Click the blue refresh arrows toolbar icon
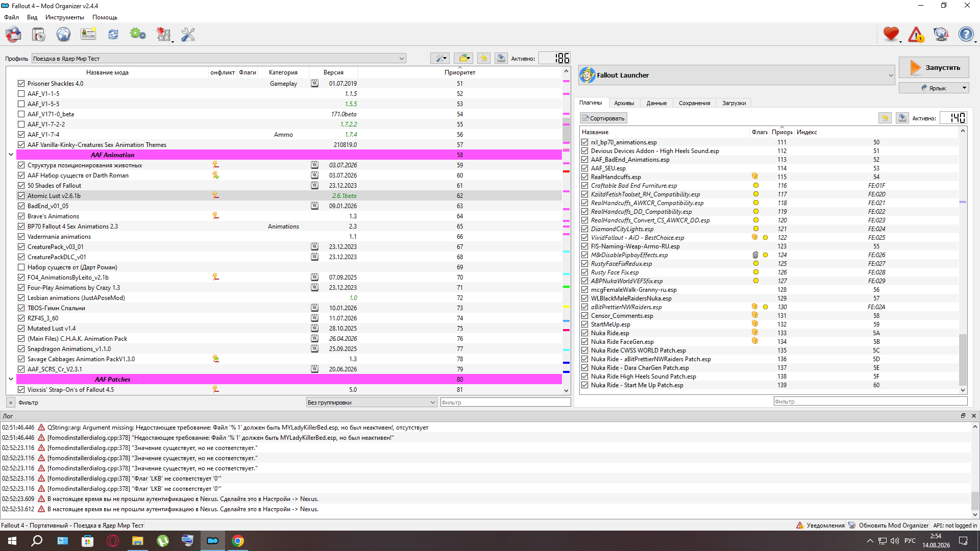This screenshot has width=980, height=551. point(113,35)
